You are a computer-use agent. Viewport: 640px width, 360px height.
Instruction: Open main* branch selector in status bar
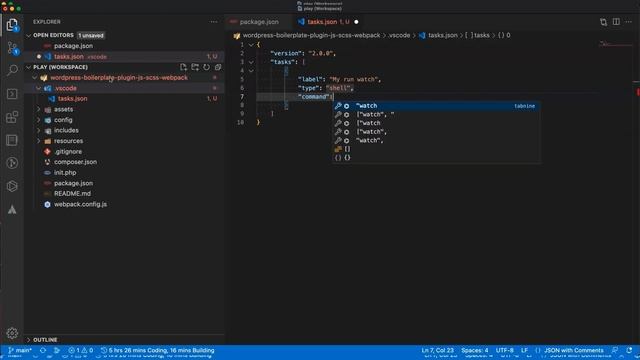click(x=20, y=350)
